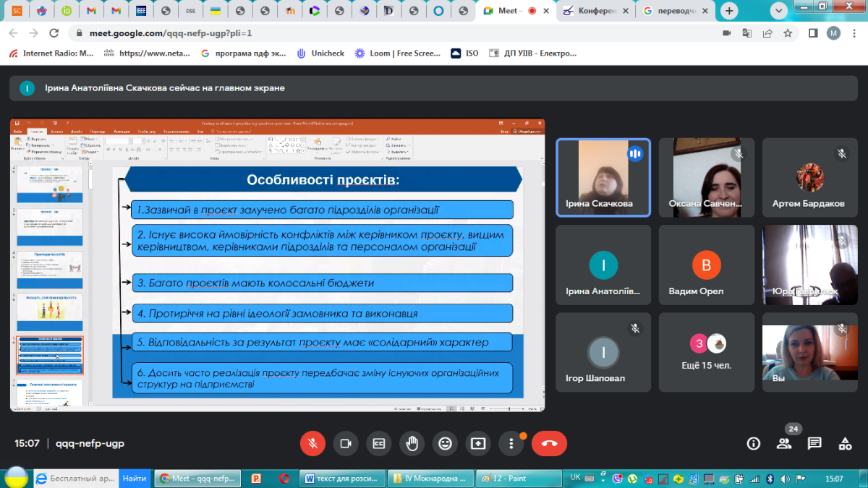The height and width of the screenshot is (488, 868).
Task: Open the Paint window in taskbar
Action: (x=516, y=479)
